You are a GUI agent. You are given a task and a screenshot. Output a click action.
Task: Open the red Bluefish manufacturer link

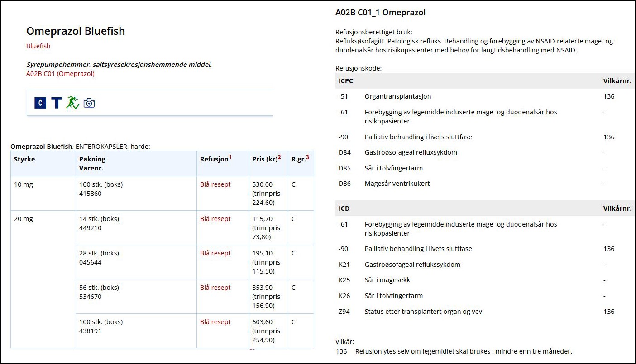coord(38,46)
